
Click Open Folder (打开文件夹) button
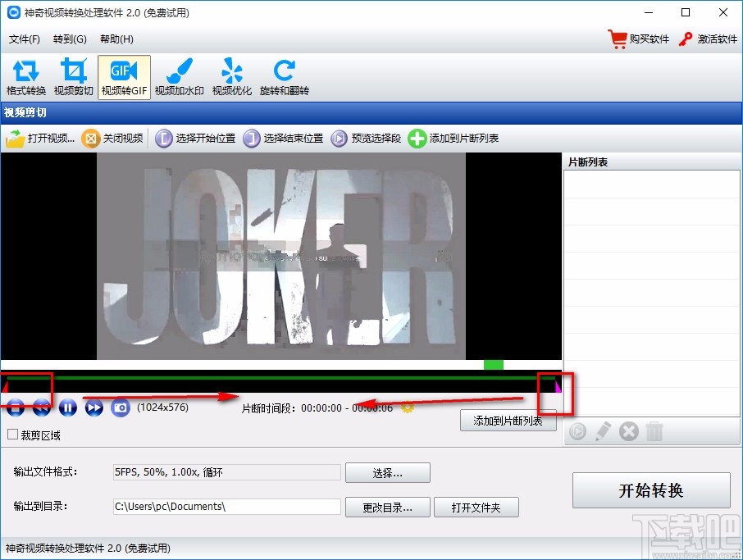476,508
